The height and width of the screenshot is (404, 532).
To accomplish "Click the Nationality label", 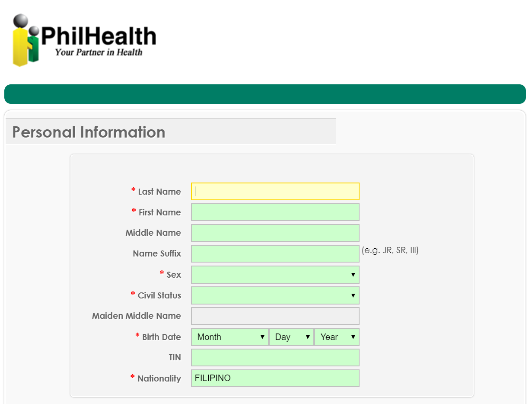I will click(159, 378).
